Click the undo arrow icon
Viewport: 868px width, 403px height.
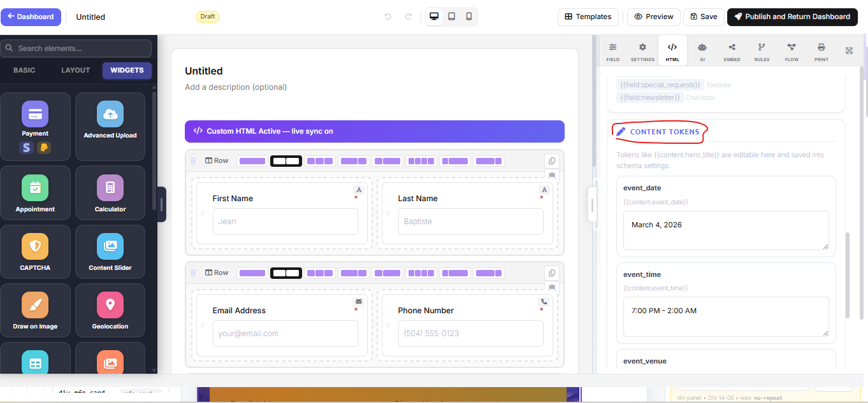[x=387, y=17]
